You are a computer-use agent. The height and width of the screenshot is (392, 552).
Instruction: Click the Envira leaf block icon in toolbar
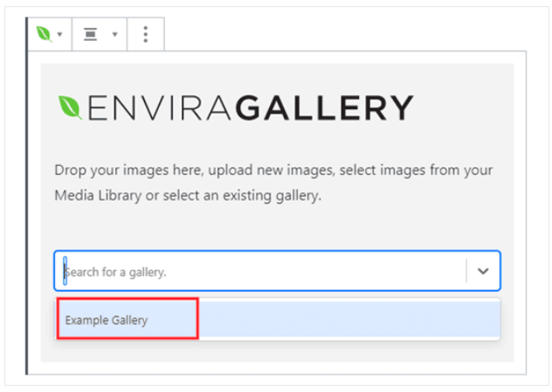click(x=44, y=34)
